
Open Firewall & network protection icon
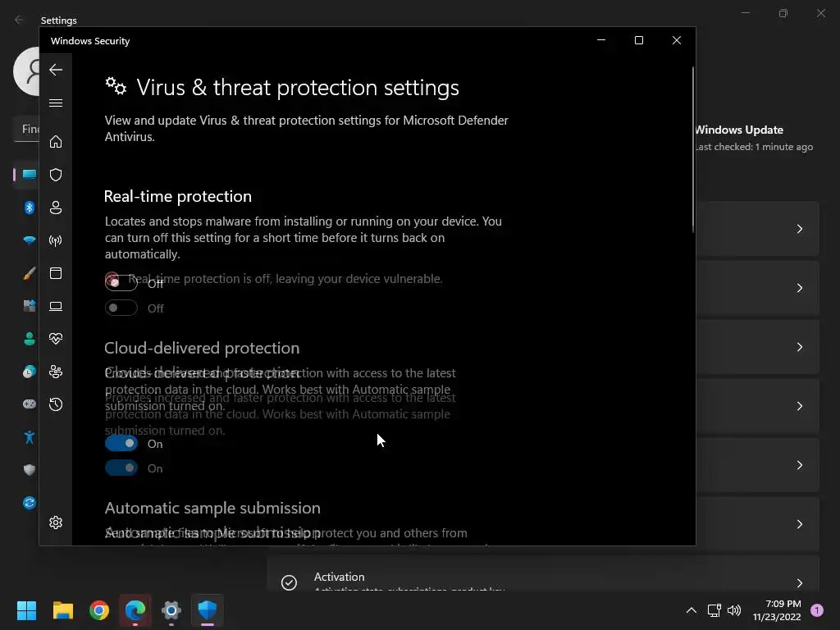coord(56,240)
